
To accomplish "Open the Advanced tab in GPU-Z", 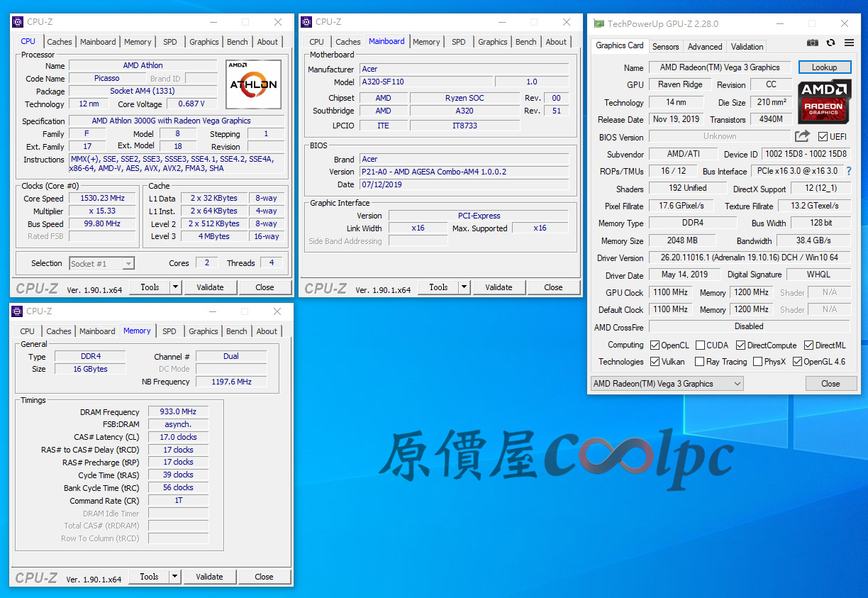I will click(705, 47).
